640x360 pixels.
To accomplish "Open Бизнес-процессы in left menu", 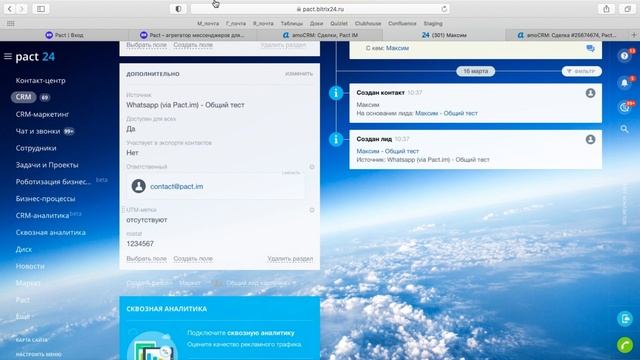I will 45,199.
